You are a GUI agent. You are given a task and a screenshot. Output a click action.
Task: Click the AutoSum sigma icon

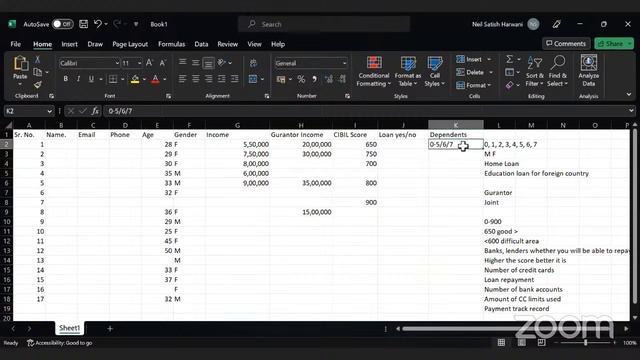[x=509, y=60]
